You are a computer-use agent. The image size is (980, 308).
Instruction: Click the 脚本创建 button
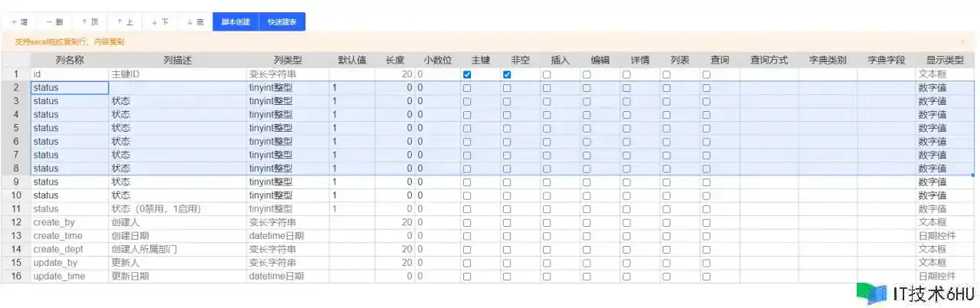236,22
